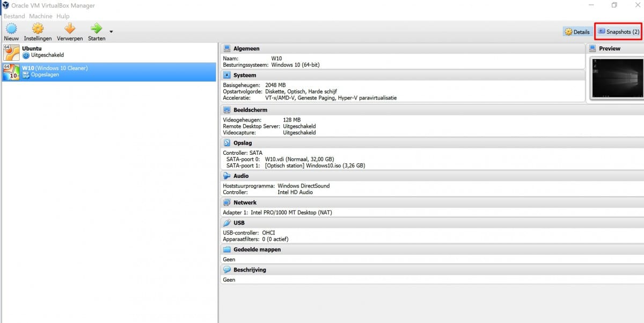Viewport: 644px width, 323px height.
Task: Click the USB section icon
Action: [227, 222]
